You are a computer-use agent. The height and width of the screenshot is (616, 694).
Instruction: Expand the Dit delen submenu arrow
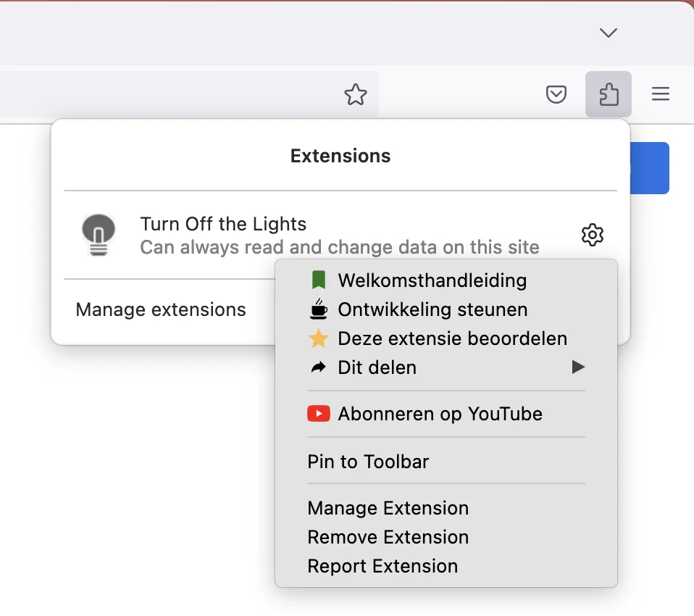pos(578,367)
